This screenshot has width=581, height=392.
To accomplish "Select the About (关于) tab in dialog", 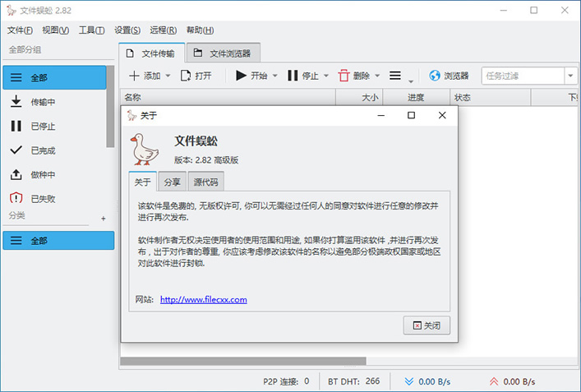I will click(x=143, y=182).
